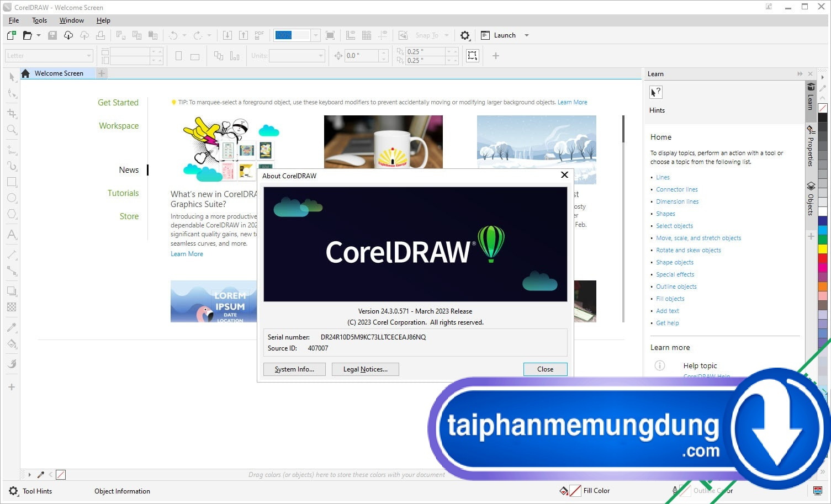Click the Hints icon in Learn panel
Viewport: 831px width, 504px height.
tap(656, 92)
